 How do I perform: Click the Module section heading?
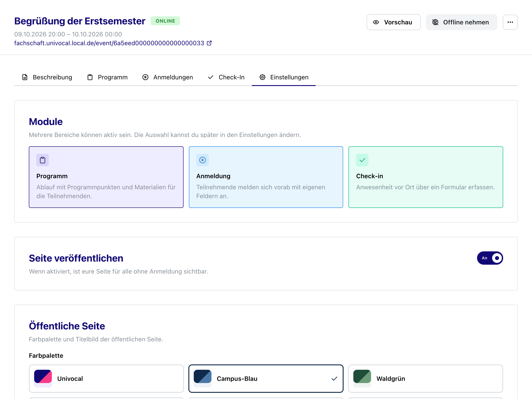pyautogui.click(x=46, y=122)
